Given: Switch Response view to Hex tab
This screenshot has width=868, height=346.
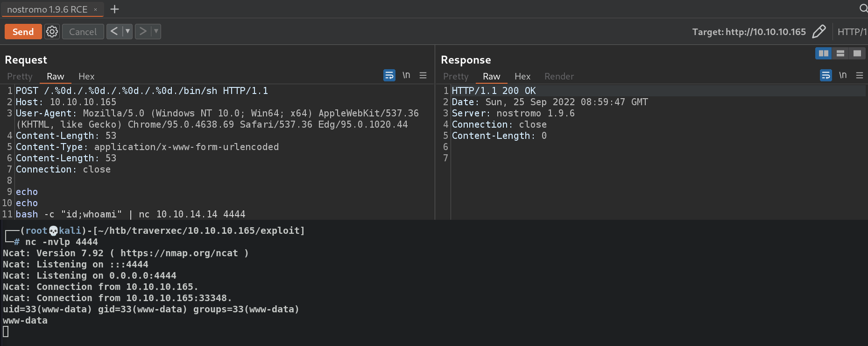Looking at the screenshot, I should 522,76.
